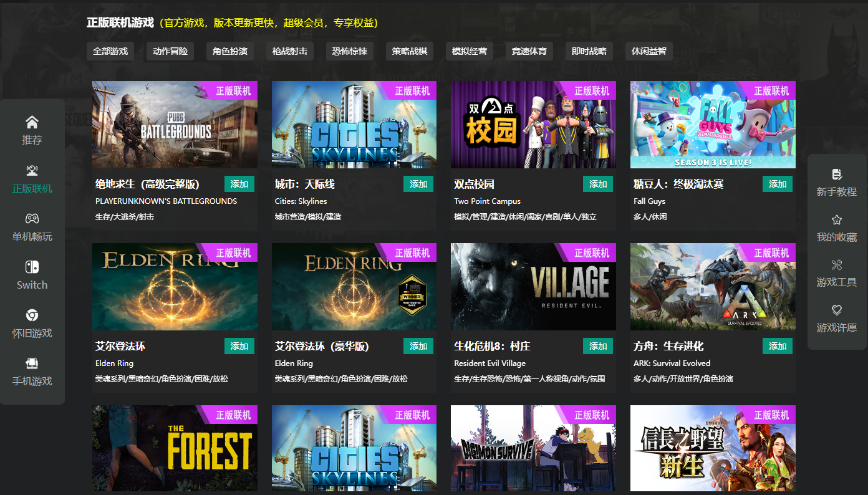Open the 新手教程 document icon
Viewport: 868px width, 495px height.
coord(837,174)
